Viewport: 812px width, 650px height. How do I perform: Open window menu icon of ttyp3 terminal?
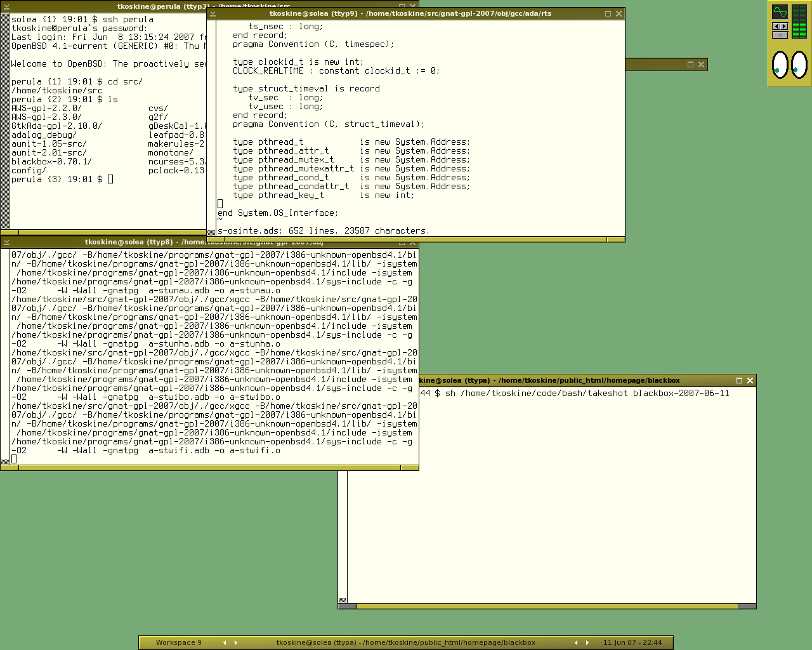(6, 6)
